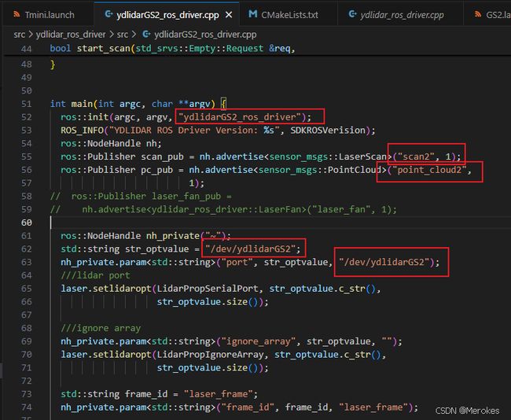Click the ydlidar_ros_driver breadcrumb folder
Screen dimensions: 511x420
click(71, 35)
